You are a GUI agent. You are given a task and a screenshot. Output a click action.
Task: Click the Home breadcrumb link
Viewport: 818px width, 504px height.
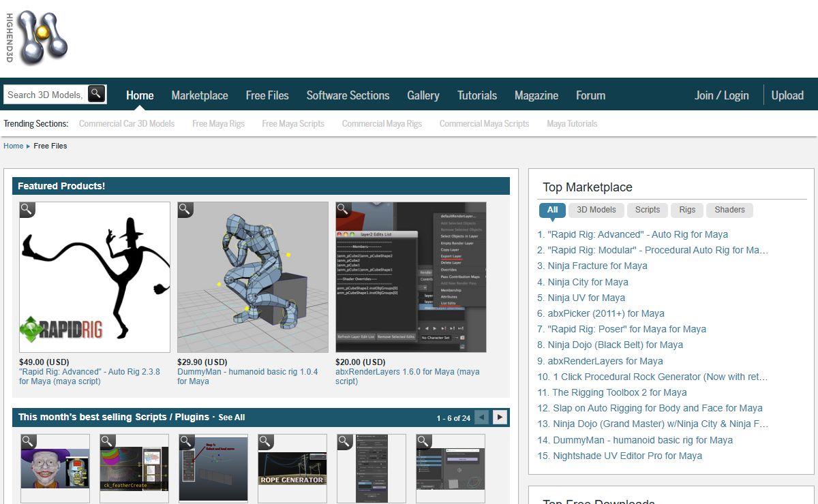coord(14,146)
